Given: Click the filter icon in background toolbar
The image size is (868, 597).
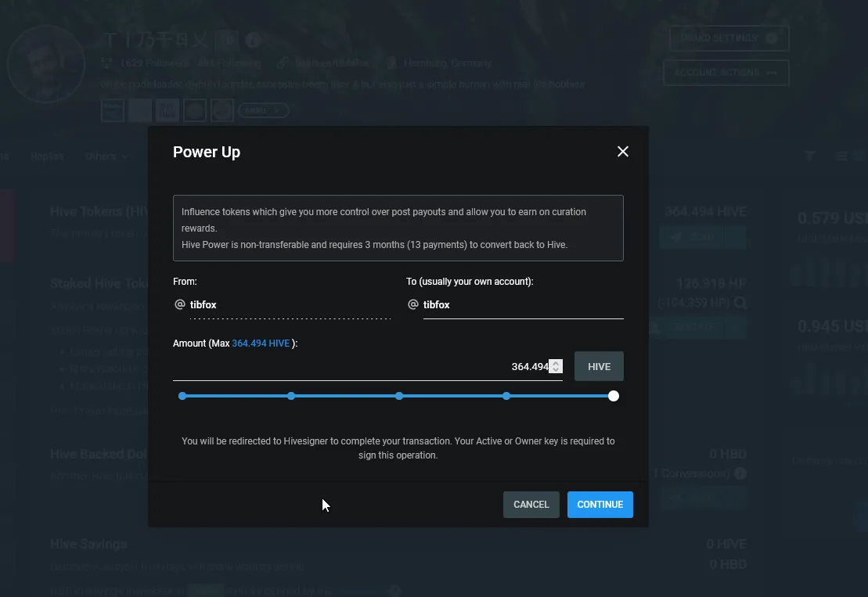Looking at the screenshot, I should click(810, 156).
